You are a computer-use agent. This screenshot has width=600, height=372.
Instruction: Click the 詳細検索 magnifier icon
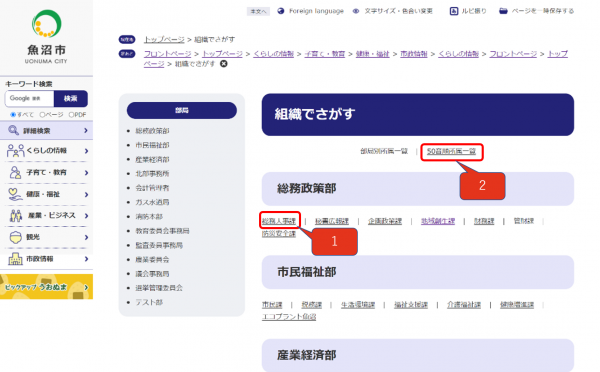[13, 131]
